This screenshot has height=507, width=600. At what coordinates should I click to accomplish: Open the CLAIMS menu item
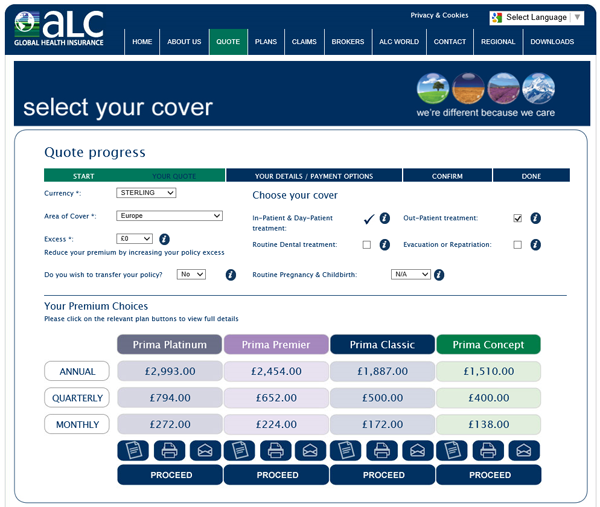click(304, 42)
